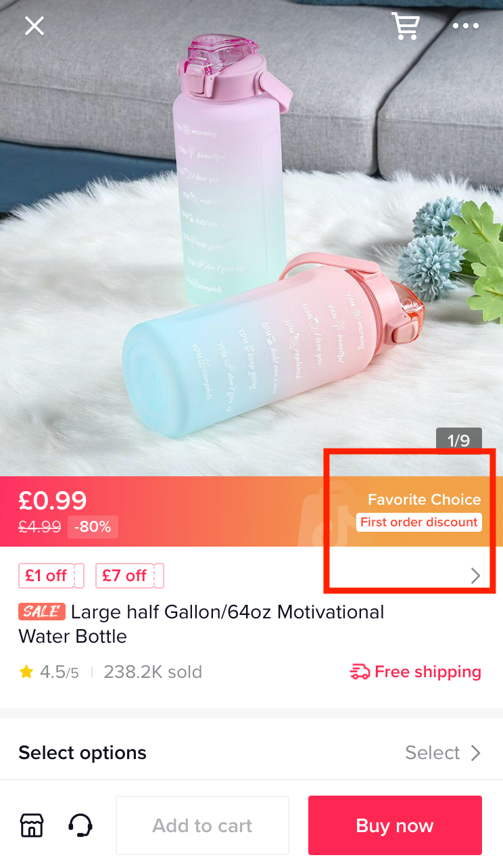This screenshot has height=868, width=503.
Task: Tap the 238.2K sold text
Action: tap(153, 672)
